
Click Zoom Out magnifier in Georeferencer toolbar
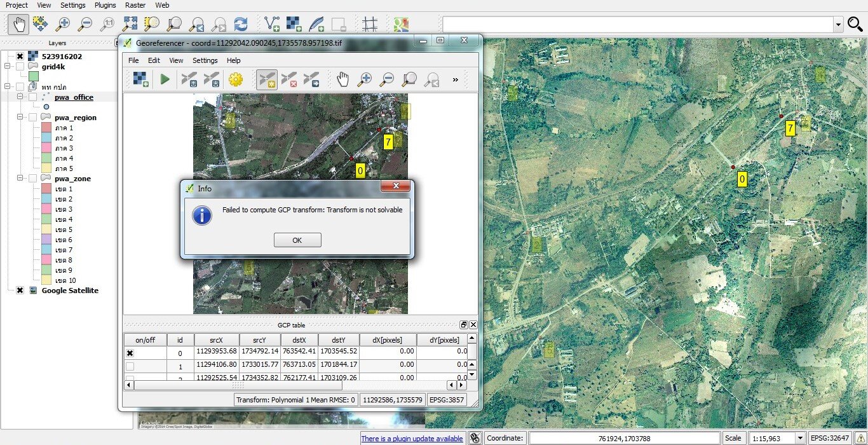coord(387,79)
